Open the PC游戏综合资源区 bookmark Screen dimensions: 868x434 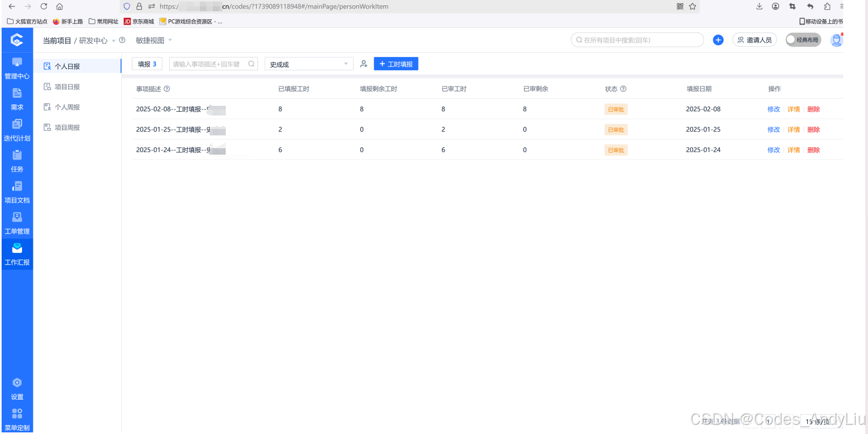coord(190,21)
